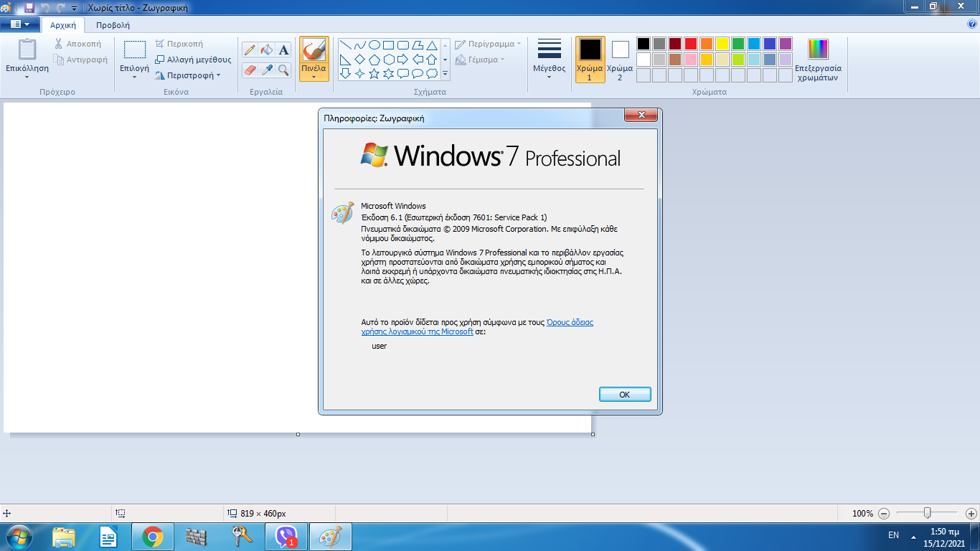Select the Text tool letter A
980x551 pixels.
coord(283,50)
